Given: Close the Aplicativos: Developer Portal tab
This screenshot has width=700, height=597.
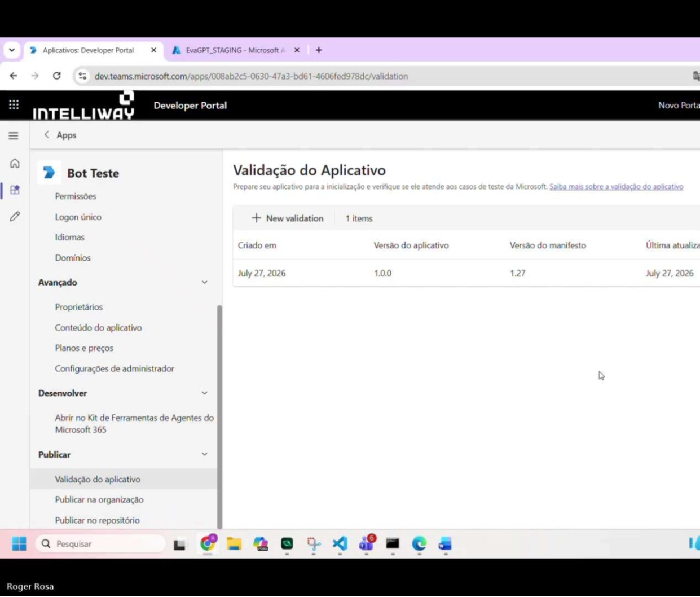Looking at the screenshot, I should click(153, 50).
